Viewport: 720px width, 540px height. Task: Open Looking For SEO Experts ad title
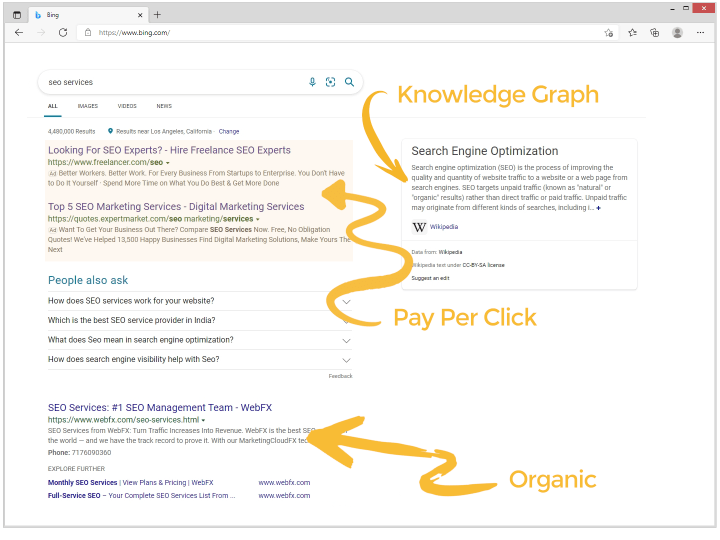(x=169, y=150)
